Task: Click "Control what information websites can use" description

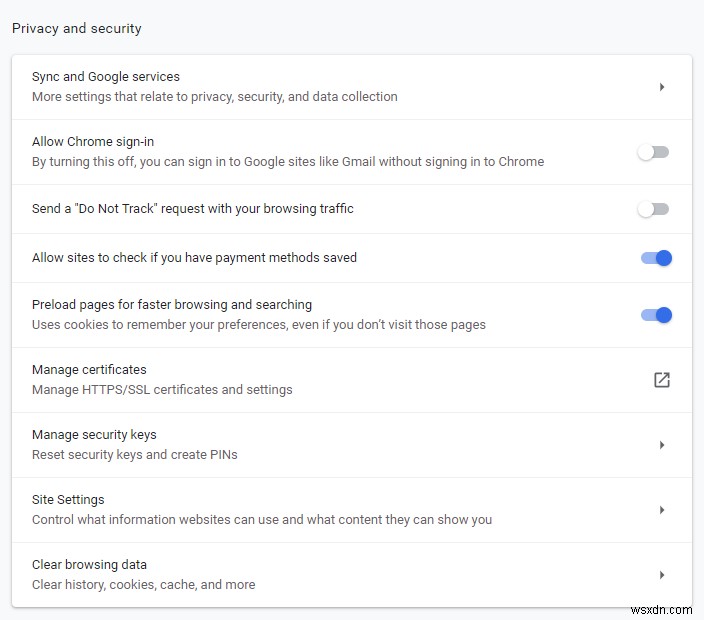Action: point(262,519)
